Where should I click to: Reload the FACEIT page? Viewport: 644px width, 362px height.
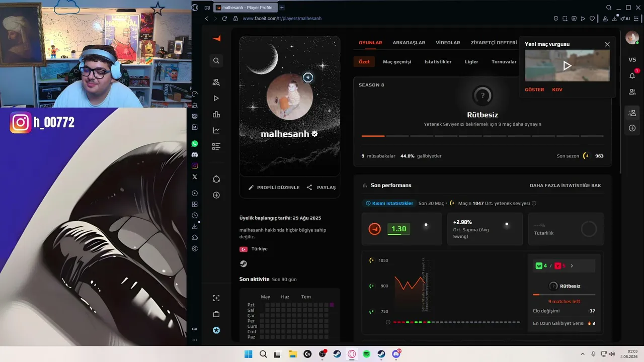point(224,19)
